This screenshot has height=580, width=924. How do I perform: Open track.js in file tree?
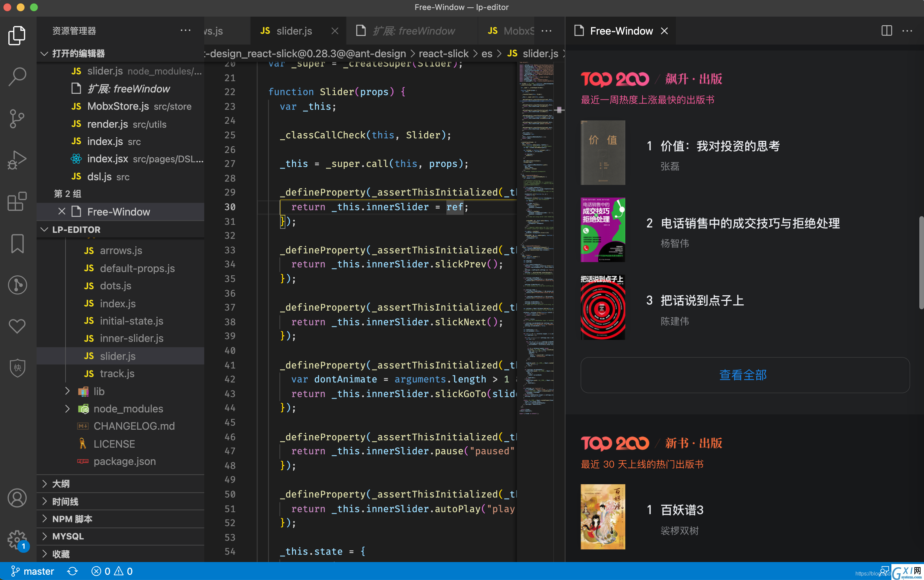120,373
